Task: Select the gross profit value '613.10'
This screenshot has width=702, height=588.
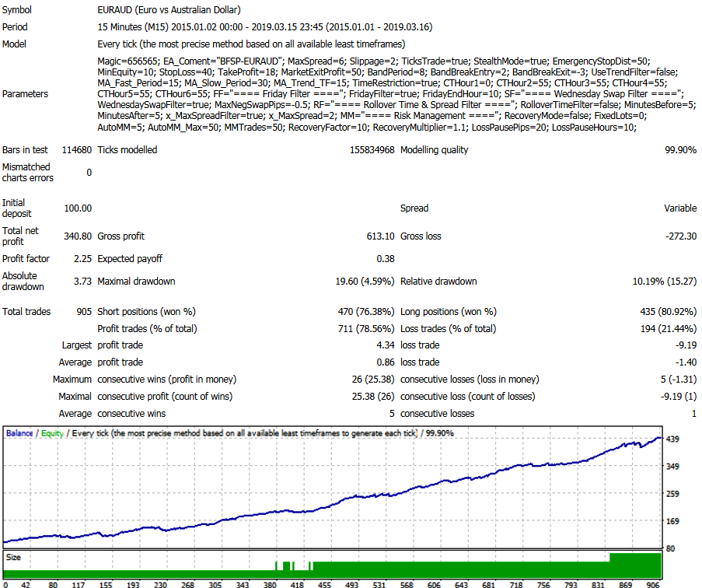Action: tap(381, 236)
